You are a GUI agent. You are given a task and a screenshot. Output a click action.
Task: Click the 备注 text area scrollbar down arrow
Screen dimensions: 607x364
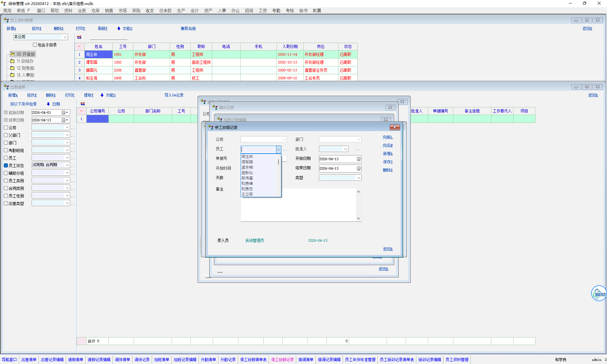point(359,219)
